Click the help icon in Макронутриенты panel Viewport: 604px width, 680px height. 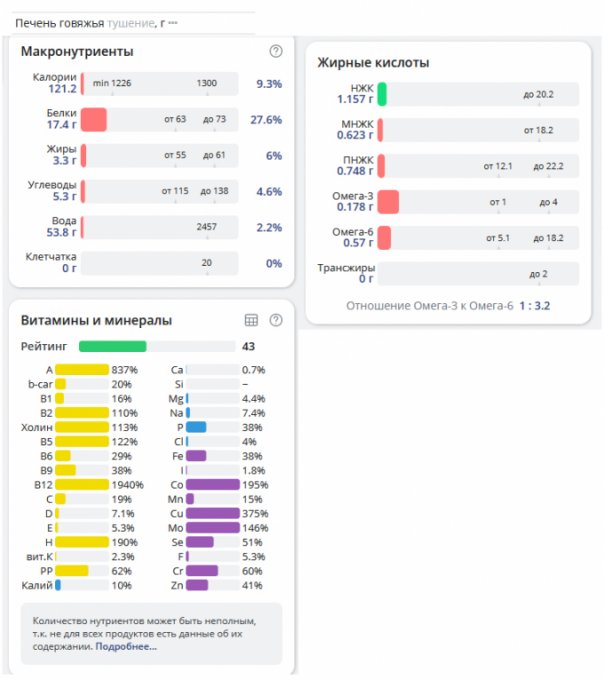pyautogui.click(x=276, y=51)
